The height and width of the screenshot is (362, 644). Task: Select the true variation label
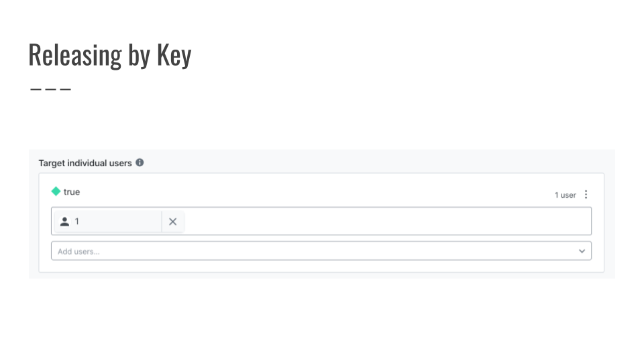72,192
